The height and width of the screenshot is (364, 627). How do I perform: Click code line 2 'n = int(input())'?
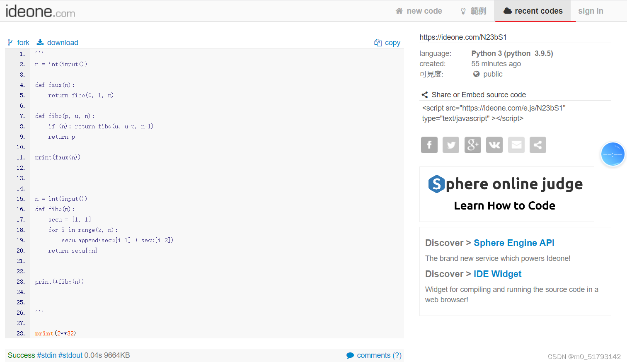pos(61,64)
